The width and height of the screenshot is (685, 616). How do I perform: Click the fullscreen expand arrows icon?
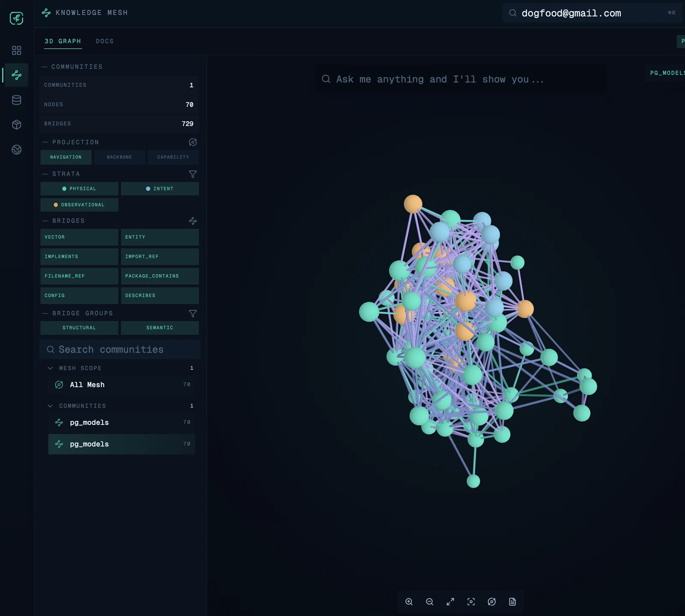tap(450, 602)
